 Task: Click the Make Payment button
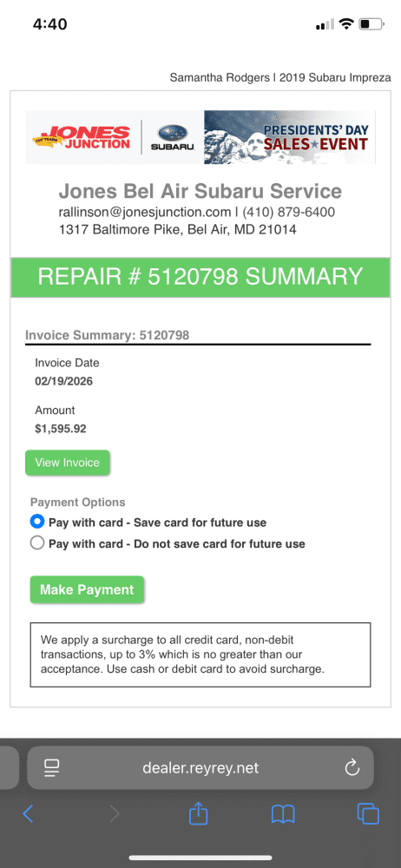click(x=87, y=589)
